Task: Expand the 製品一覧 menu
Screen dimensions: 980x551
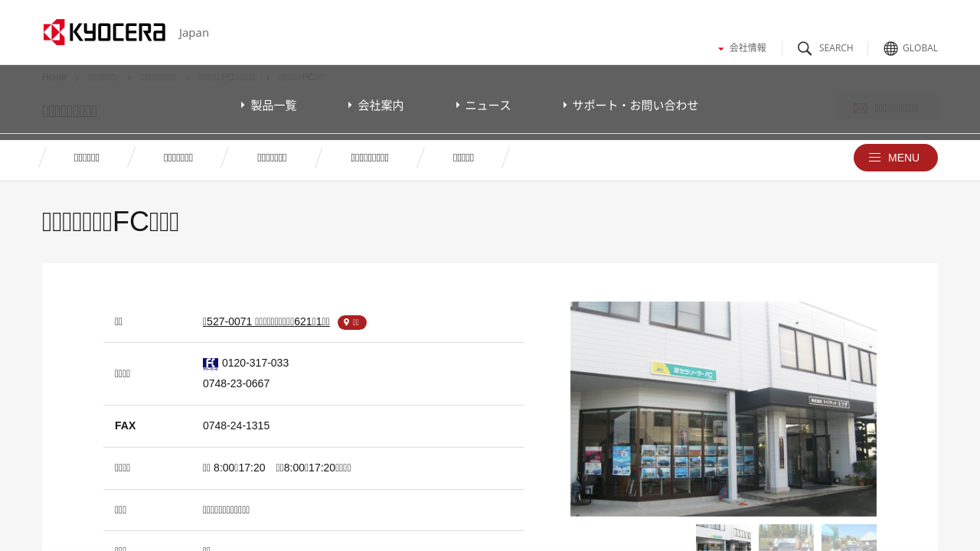Action: (x=269, y=105)
